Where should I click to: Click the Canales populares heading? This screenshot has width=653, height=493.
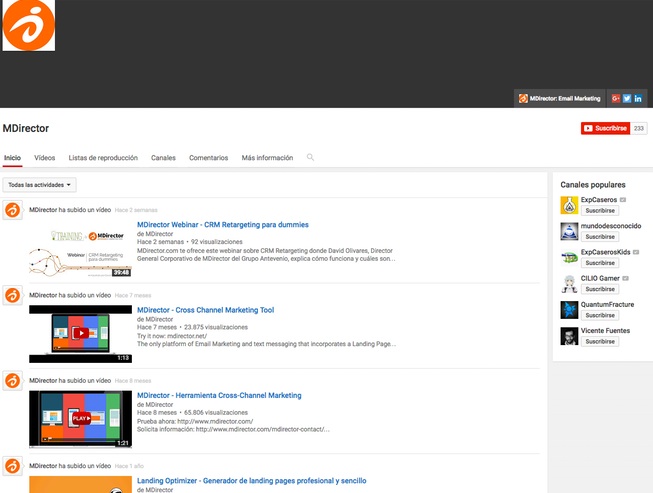click(x=593, y=185)
